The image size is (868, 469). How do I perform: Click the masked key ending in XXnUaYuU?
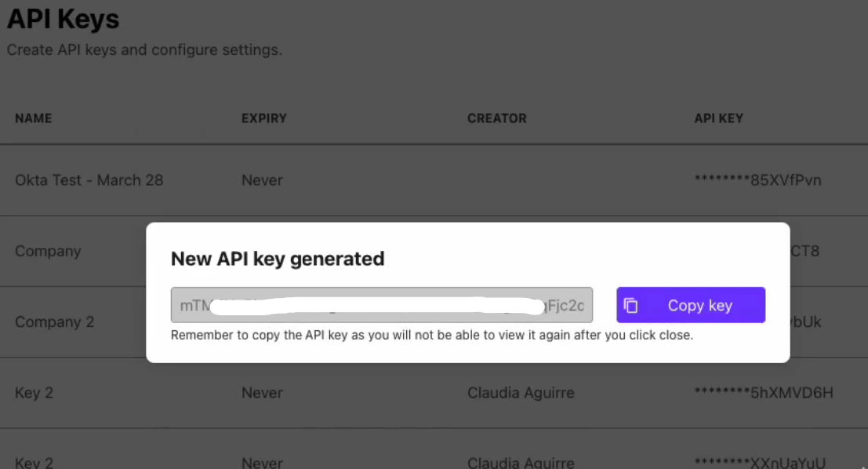click(x=762, y=463)
